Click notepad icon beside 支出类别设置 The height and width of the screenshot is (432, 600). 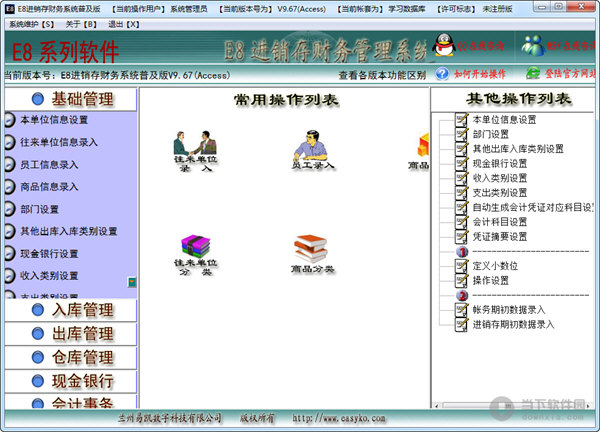[x=461, y=192]
